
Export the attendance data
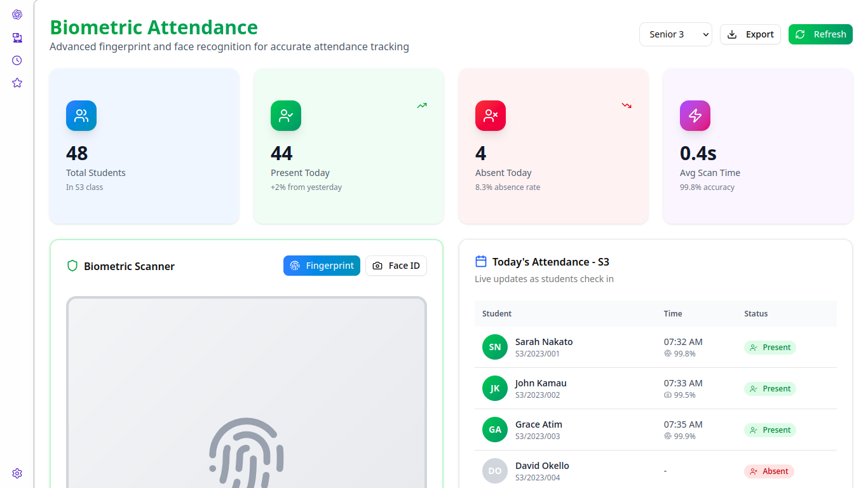(x=750, y=34)
